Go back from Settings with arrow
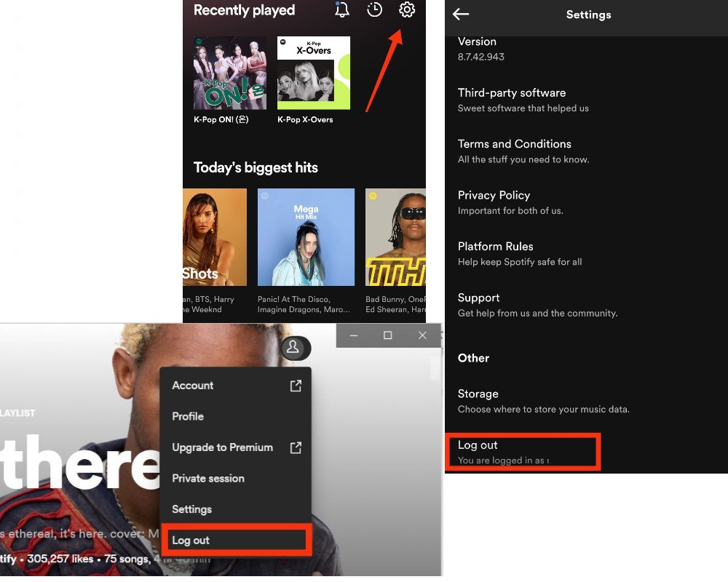This screenshot has width=728, height=582. [461, 15]
